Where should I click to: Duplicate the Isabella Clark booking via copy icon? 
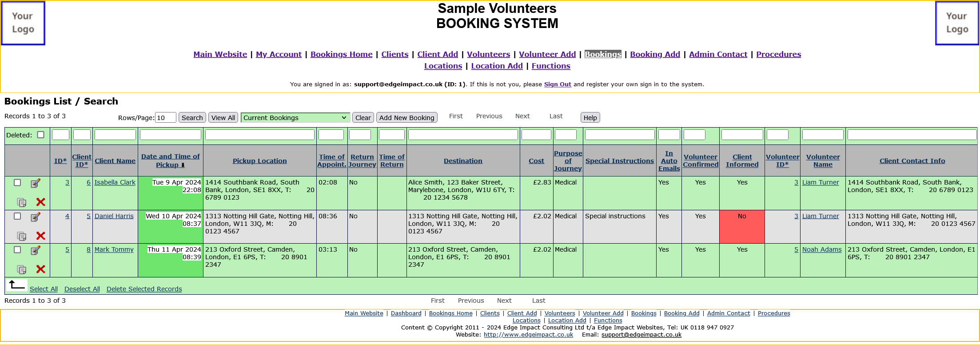[21, 202]
